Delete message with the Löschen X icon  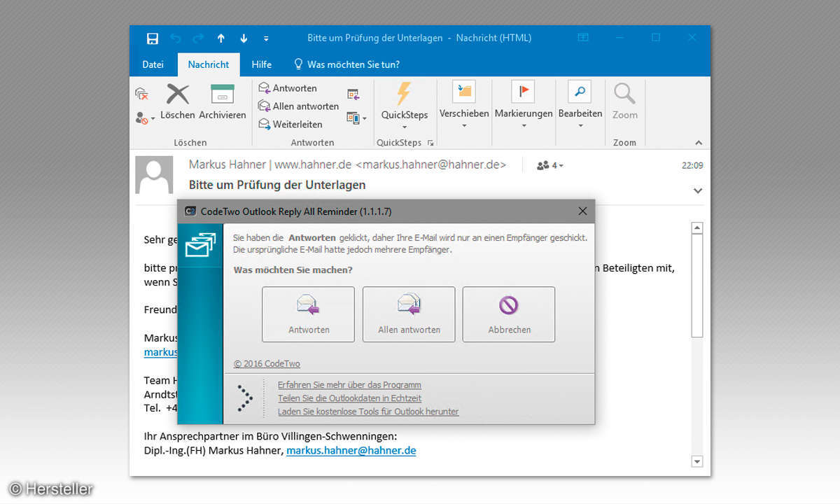pos(178,102)
